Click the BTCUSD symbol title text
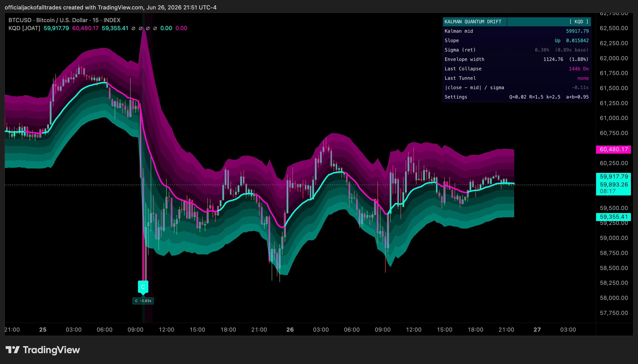The image size is (638, 364). [x=64, y=20]
